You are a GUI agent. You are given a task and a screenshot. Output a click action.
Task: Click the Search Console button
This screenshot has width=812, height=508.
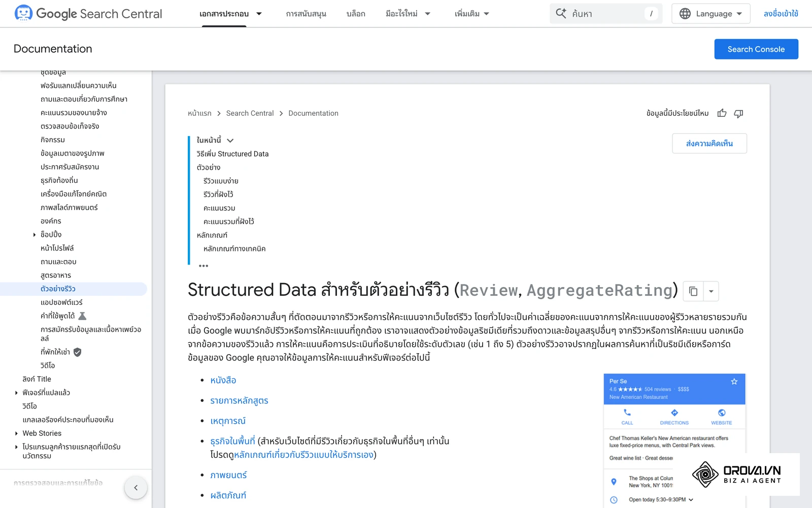(x=756, y=49)
